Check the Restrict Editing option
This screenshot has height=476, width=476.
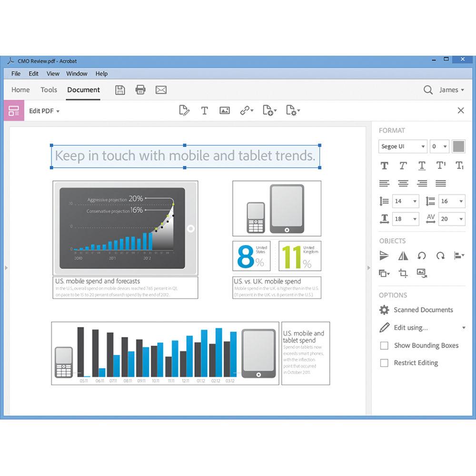click(x=384, y=363)
